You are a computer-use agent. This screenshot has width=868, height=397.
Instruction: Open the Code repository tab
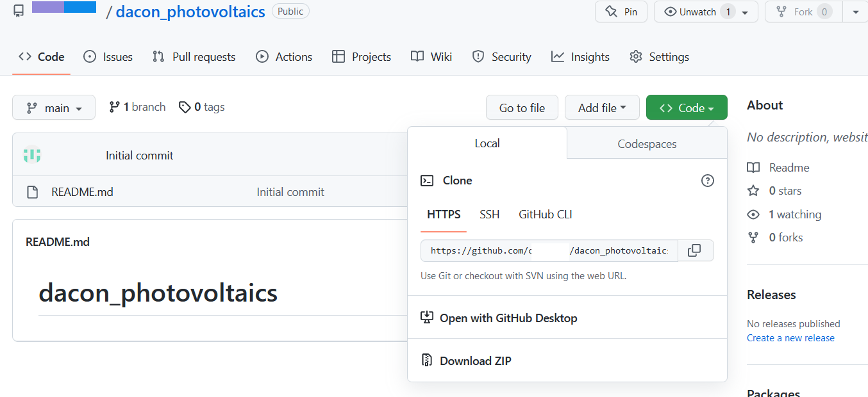click(42, 57)
